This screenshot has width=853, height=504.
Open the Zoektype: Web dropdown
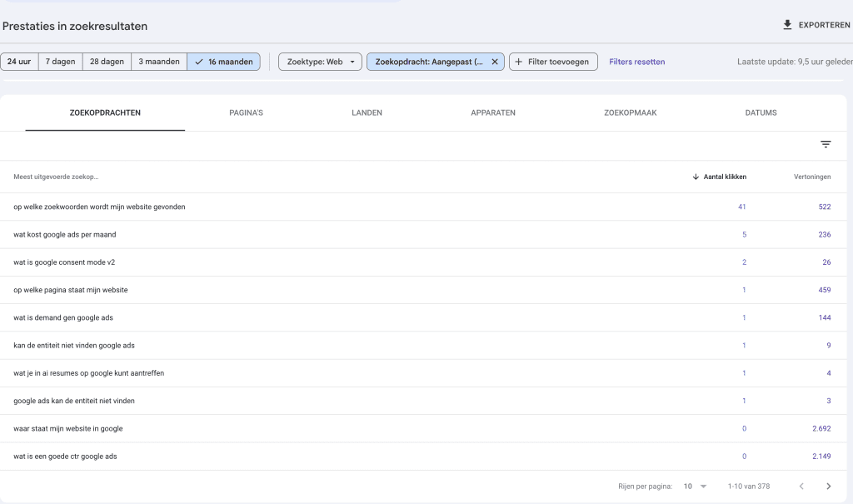tap(320, 62)
